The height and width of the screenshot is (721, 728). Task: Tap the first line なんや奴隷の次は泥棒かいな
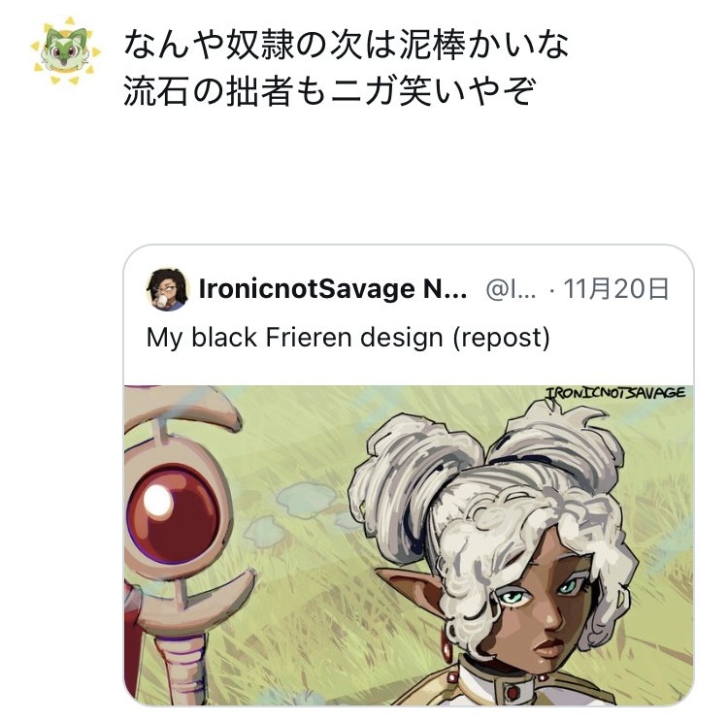346,45
